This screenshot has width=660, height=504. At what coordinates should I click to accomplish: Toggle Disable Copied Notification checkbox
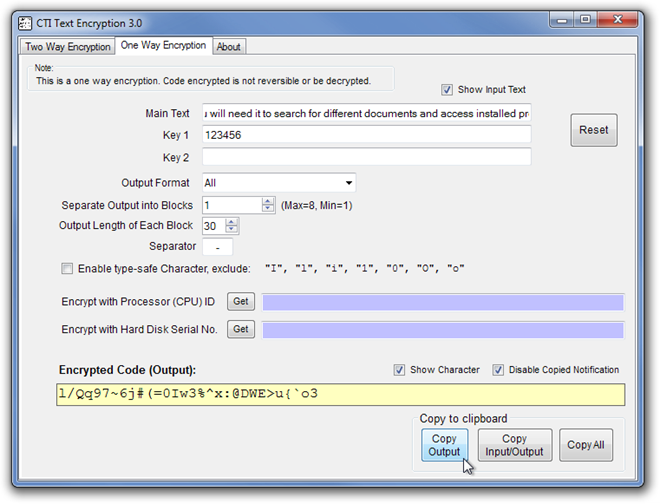[x=498, y=370]
